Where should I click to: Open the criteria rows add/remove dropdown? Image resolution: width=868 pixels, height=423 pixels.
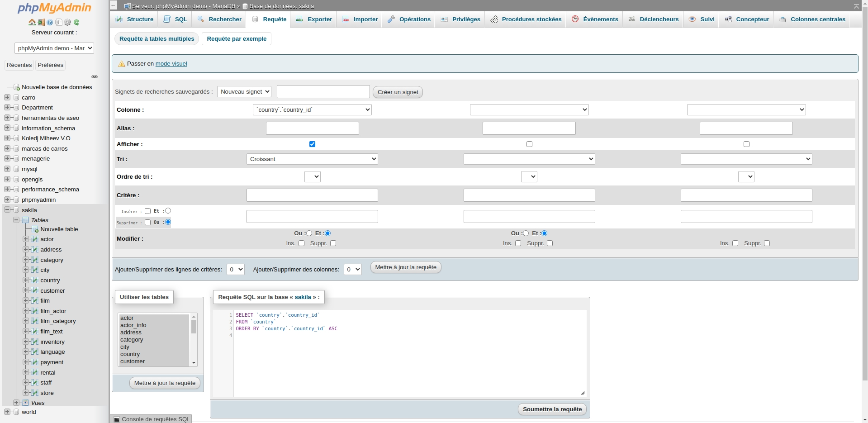click(235, 269)
